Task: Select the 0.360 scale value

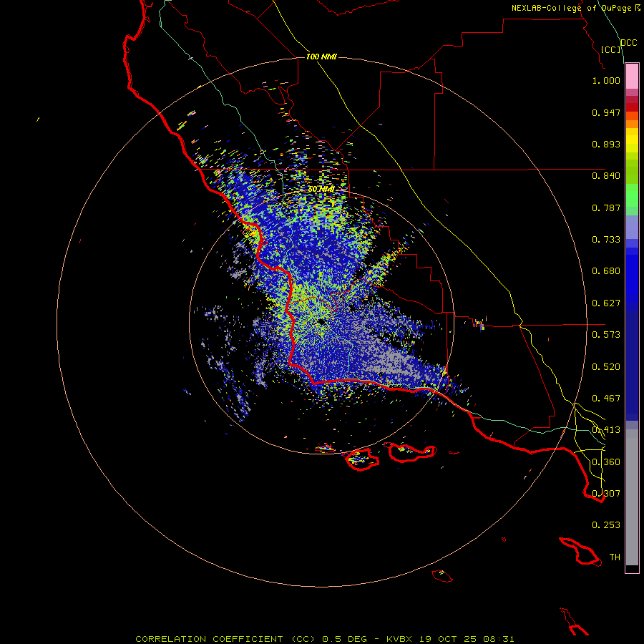Action: click(x=606, y=462)
